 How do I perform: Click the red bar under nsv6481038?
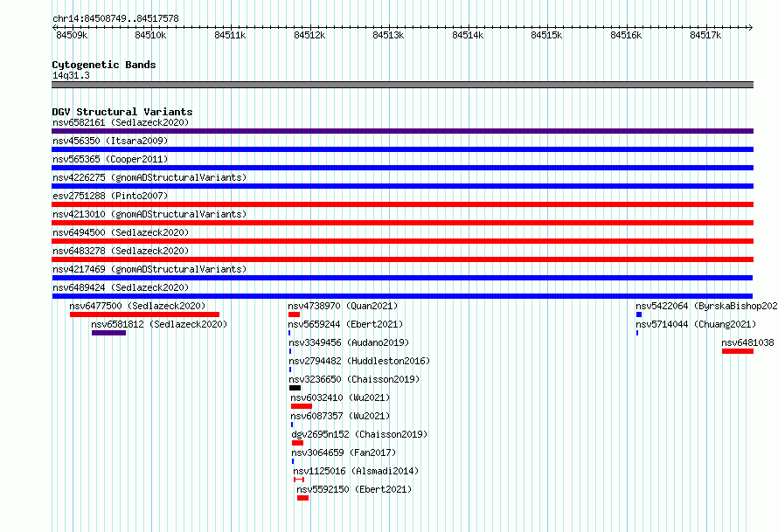tap(738, 351)
